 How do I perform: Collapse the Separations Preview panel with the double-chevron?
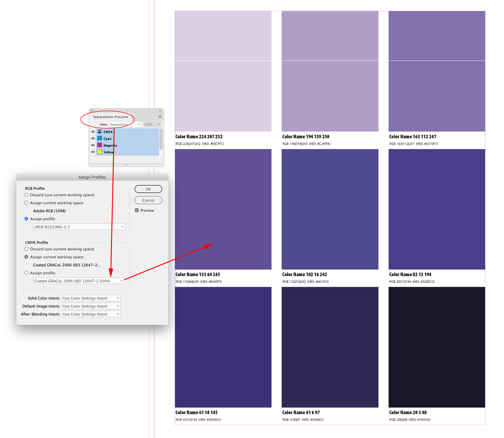click(160, 111)
